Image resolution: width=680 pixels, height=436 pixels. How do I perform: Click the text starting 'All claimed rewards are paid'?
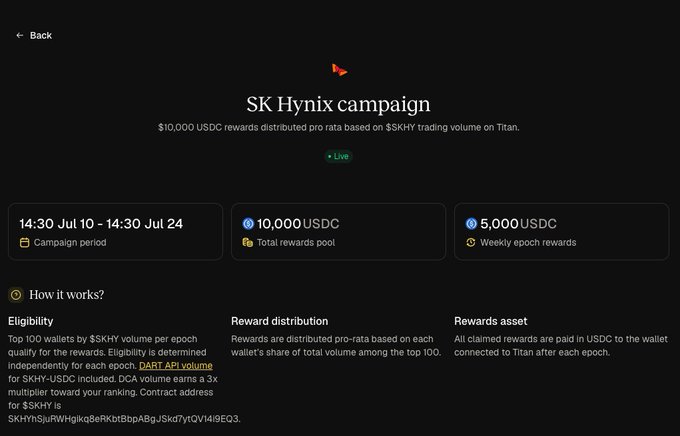561,346
